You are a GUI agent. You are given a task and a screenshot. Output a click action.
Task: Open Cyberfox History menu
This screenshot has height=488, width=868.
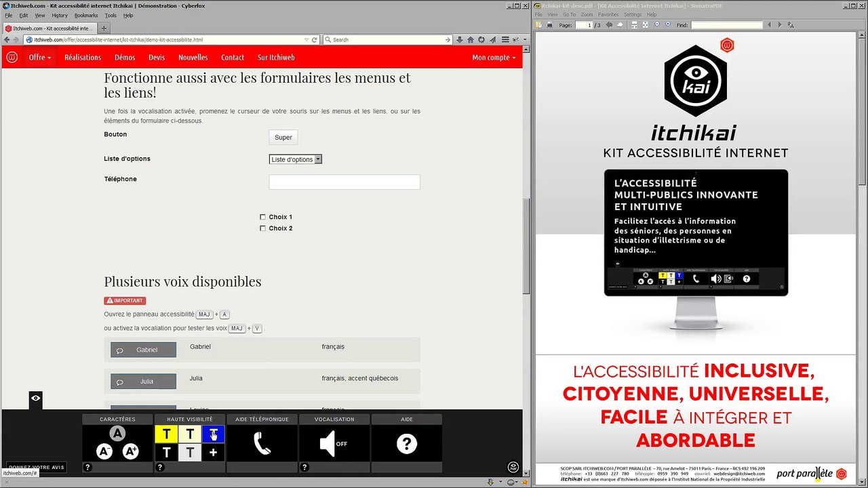click(x=60, y=15)
